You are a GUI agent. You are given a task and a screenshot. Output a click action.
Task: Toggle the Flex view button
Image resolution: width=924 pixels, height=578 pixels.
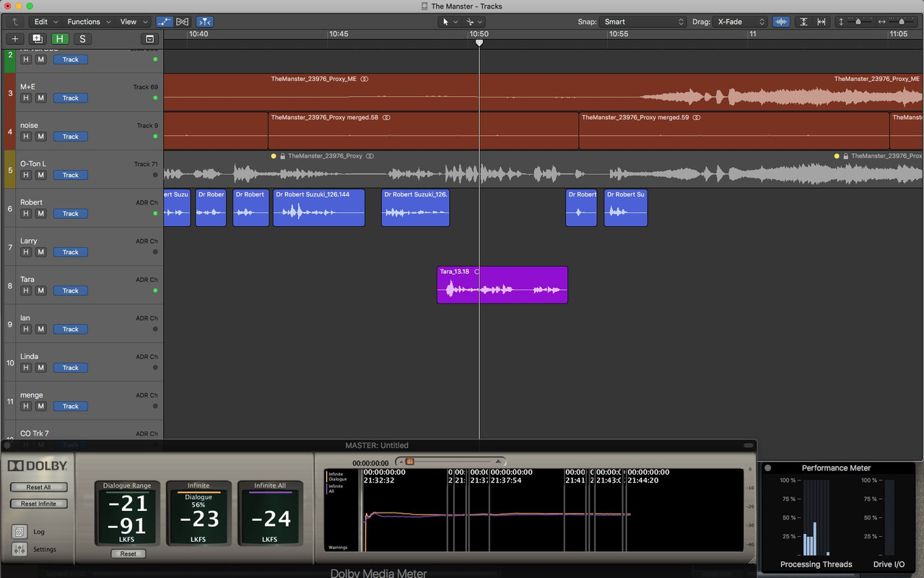click(x=183, y=22)
